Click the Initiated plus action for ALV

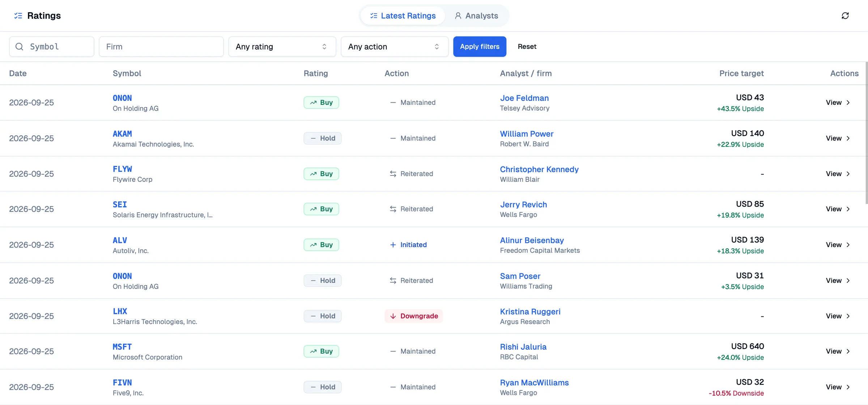pyautogui.click(x=408, y=245)
